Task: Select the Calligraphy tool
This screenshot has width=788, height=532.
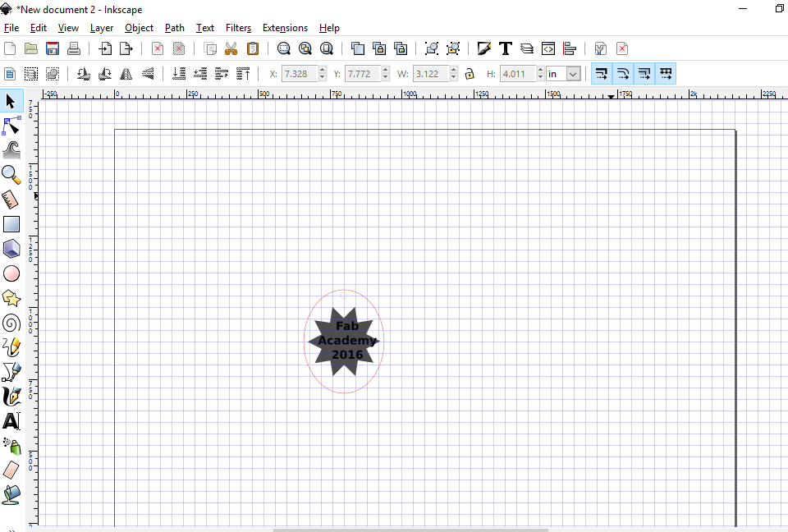Action: tap(11, 397)
